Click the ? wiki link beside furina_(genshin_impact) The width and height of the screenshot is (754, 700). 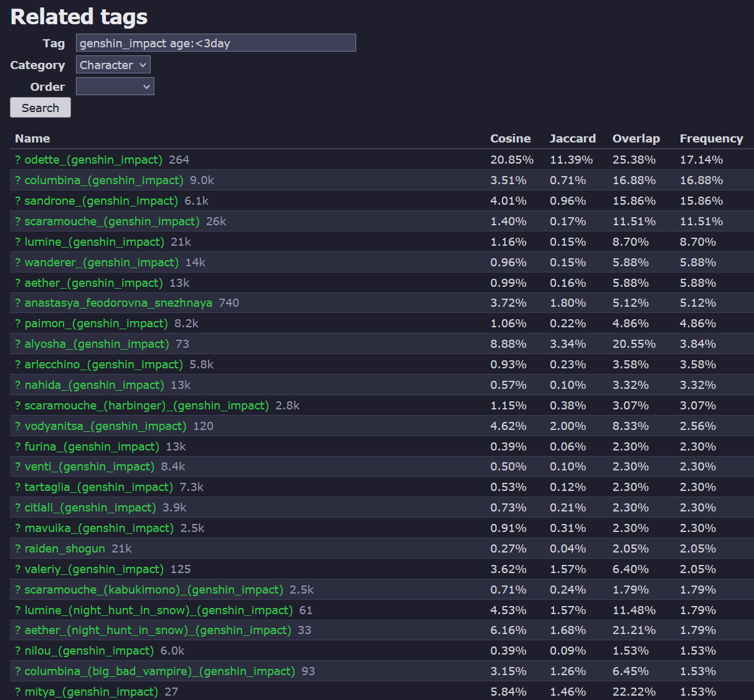point(18,447)
